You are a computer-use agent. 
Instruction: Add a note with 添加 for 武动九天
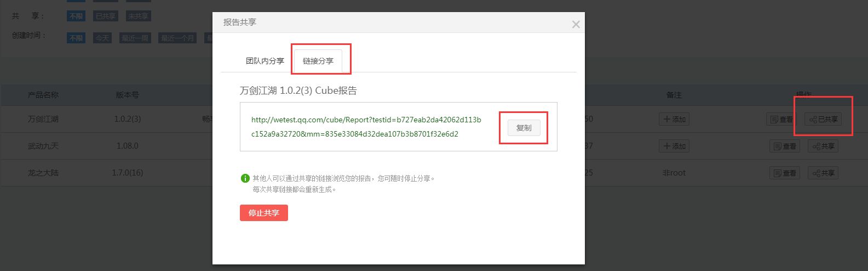674,146
